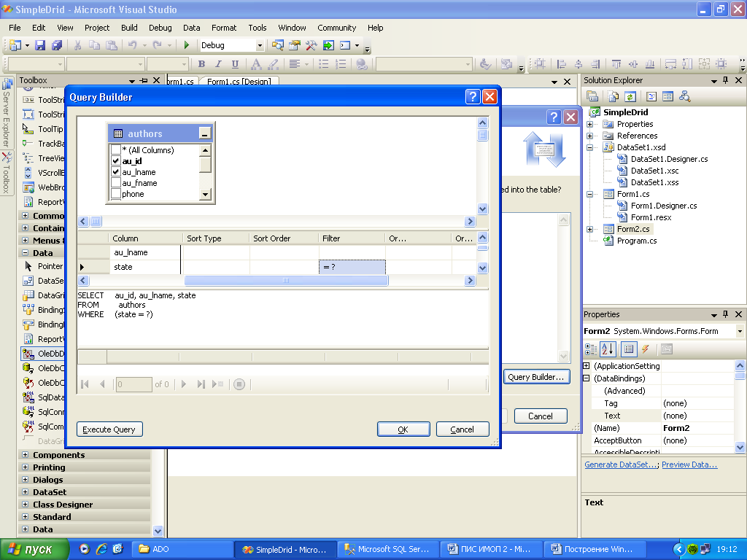Open the Community menu
The height and width of the screenshot is (560, 747).
point(337,28)
